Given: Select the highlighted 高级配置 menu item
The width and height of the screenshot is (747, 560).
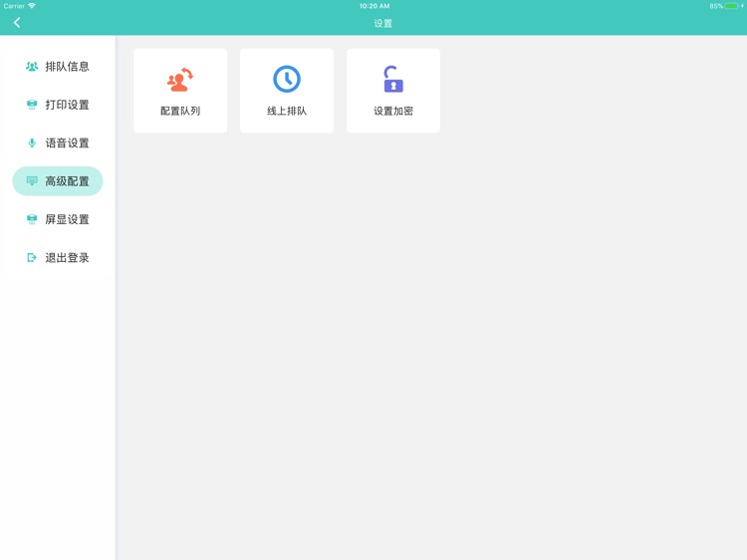Looking at the screenshot, I should coord(58,181).
